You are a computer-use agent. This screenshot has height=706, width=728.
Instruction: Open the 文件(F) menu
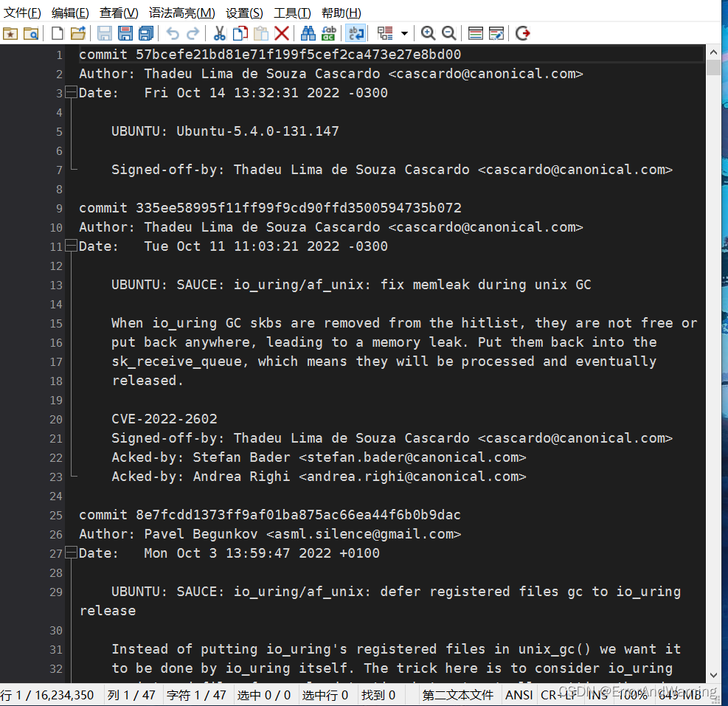(x=22, y=13)
